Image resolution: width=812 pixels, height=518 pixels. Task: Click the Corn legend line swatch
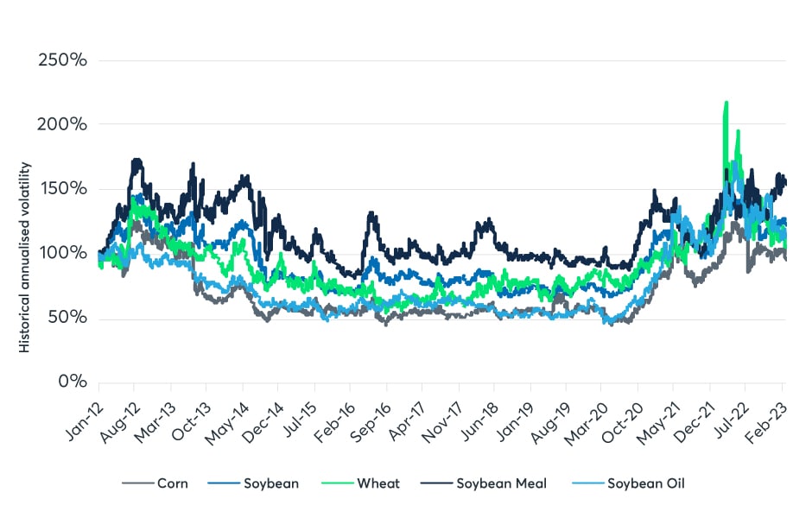[x=137, y=484]
